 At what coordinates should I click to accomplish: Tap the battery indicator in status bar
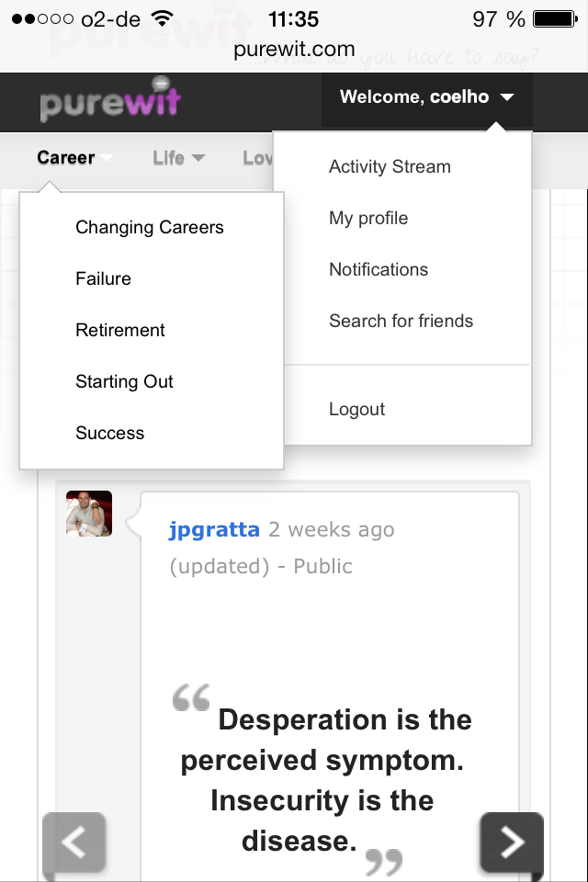[x=553, y=18]
